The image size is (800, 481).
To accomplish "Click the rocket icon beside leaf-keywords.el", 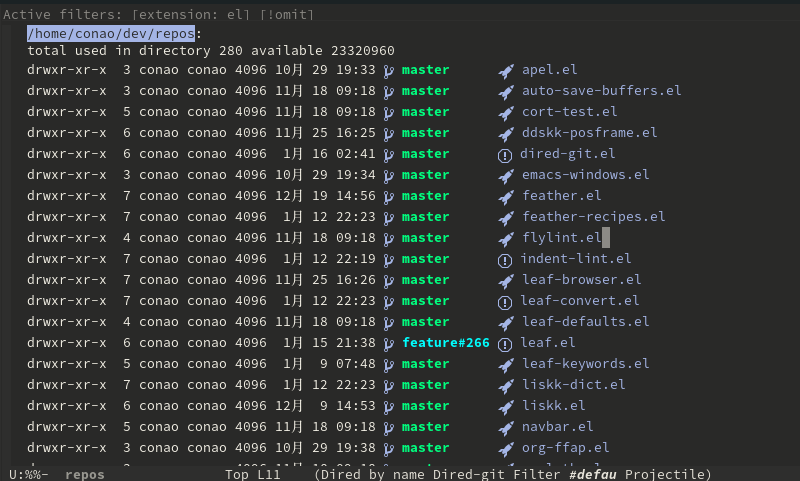I will click(506, 365).
